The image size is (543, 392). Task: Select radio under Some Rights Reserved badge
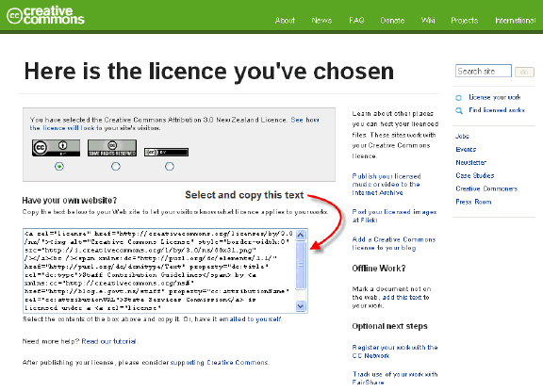tap(116, 167)
